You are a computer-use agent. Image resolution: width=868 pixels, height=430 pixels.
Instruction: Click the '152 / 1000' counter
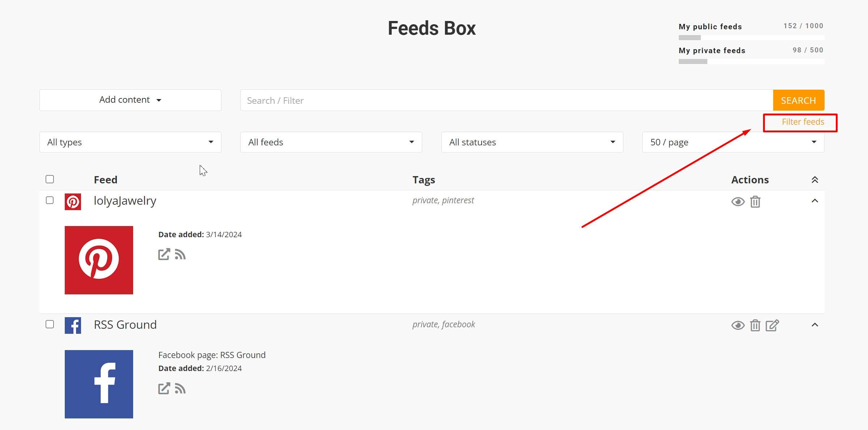(803, 26)
